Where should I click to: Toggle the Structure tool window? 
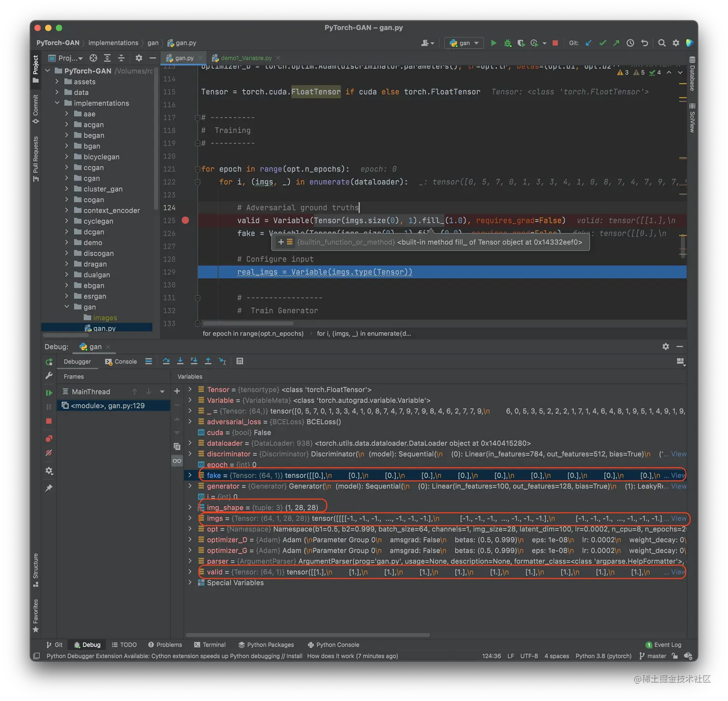pyautogui.click(x=36, y=570)
